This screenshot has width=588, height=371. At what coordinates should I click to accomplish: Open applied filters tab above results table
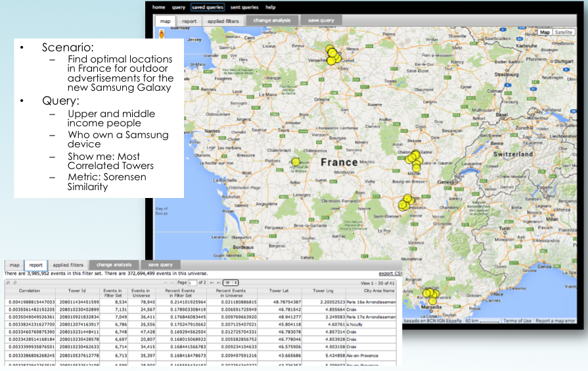pos(68,265)
